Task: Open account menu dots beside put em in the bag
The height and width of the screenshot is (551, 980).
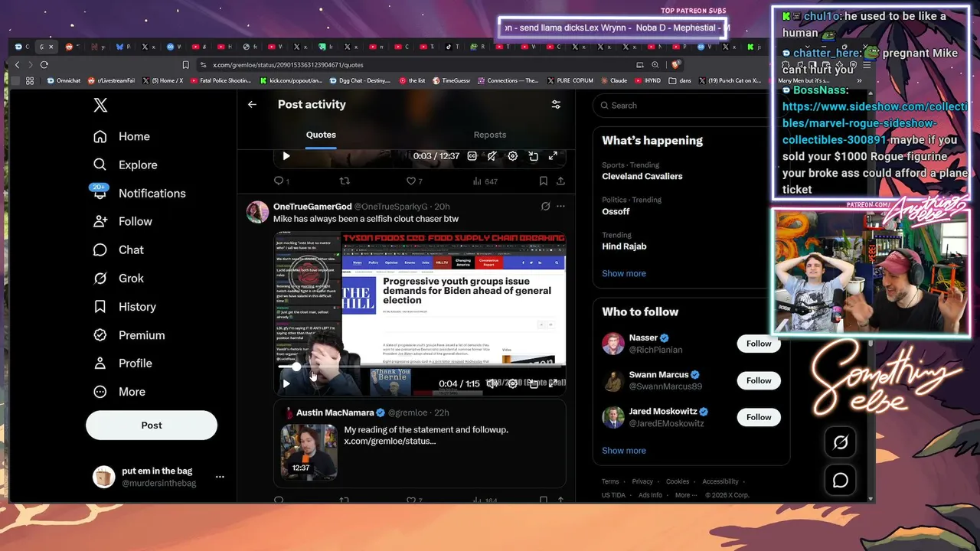Action: [220, 477]
